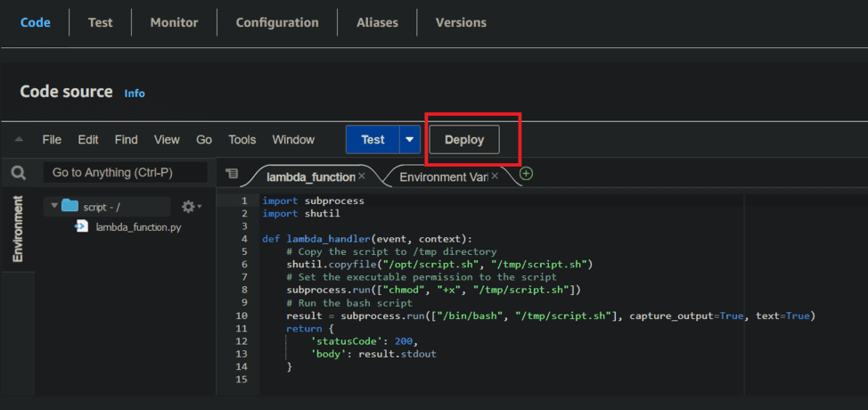Screen dimensions: 868x410
Task: Click the add new tab plus icon
Action: point(526,174)
